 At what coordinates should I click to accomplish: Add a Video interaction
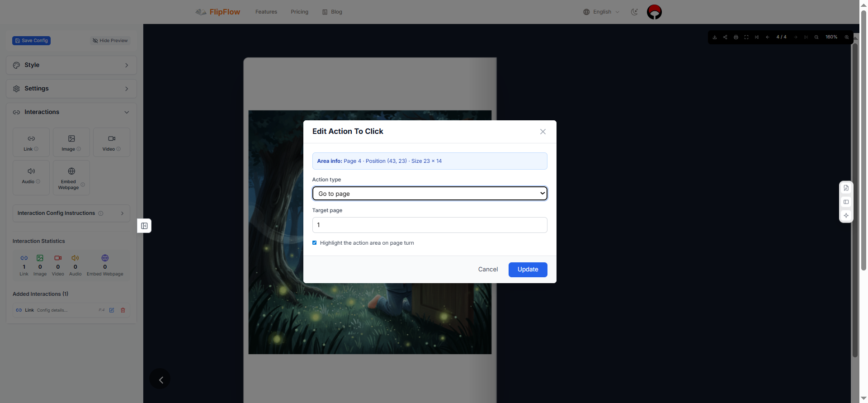(x=112, y=142)
